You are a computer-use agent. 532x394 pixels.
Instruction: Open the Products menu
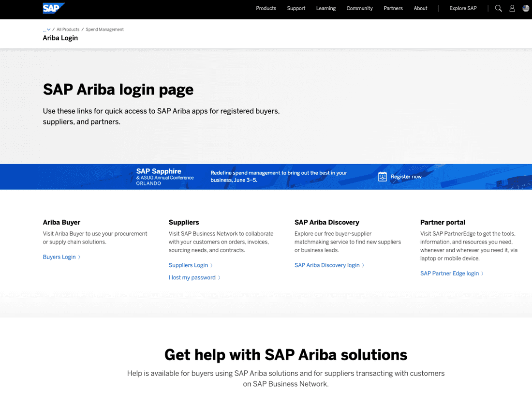(266, 8)
